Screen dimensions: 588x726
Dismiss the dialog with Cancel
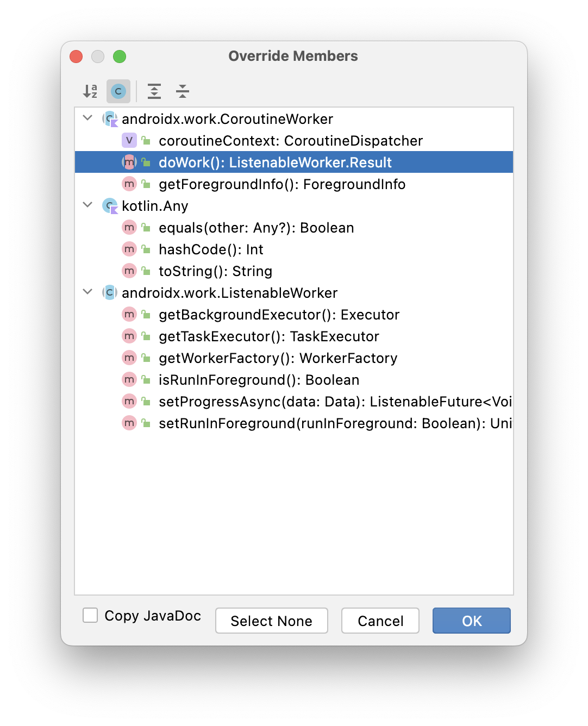point(380,621)
